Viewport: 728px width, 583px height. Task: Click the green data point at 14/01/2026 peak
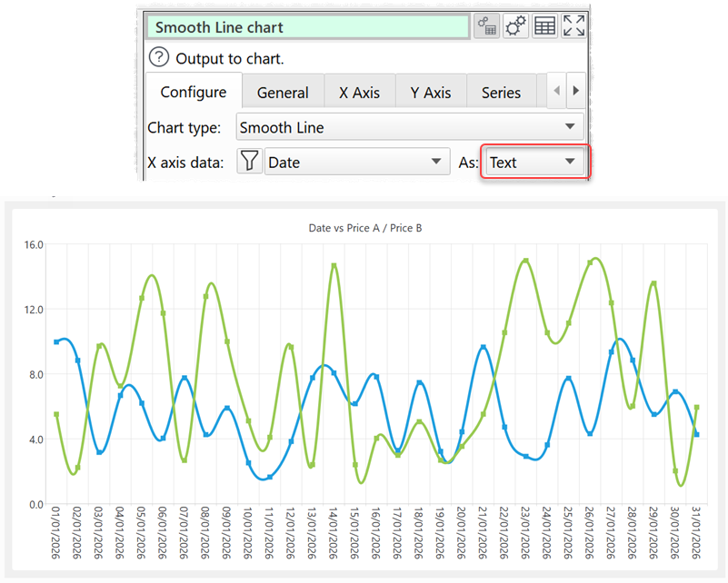(334, 265)
